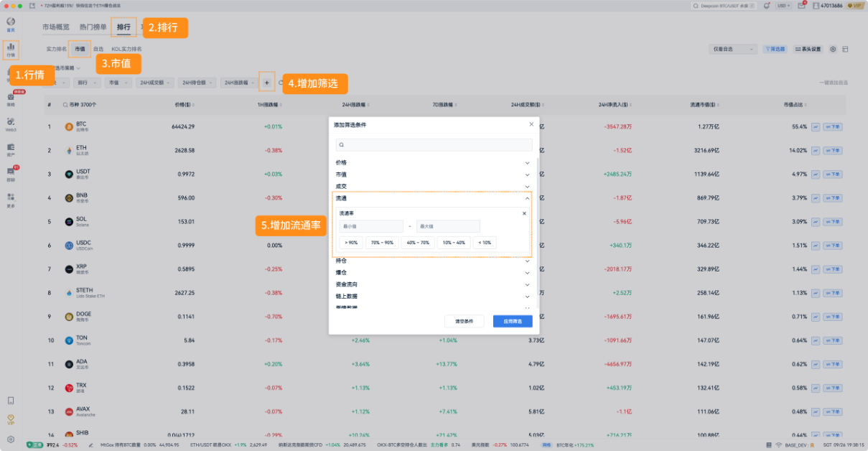Viewport: 868px width, 451px height.
Task: Select the > 90% circulation preset
Action: pyautogui.click(x=351, y=243)
